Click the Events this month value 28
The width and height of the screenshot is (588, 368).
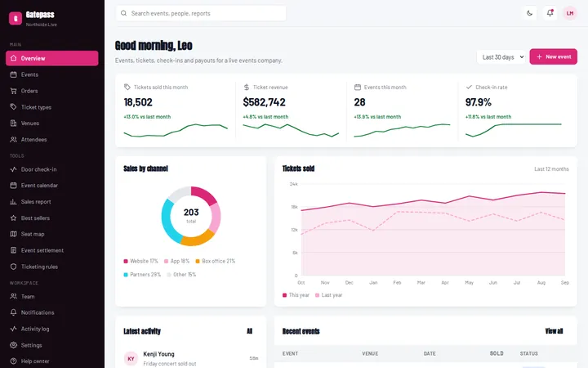click(x=359, y=102)
